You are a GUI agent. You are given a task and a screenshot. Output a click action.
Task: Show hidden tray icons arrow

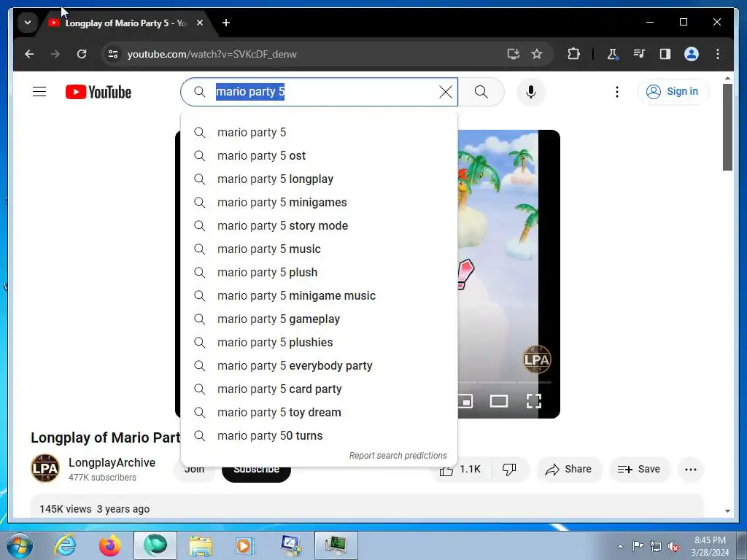pos(620,546)
